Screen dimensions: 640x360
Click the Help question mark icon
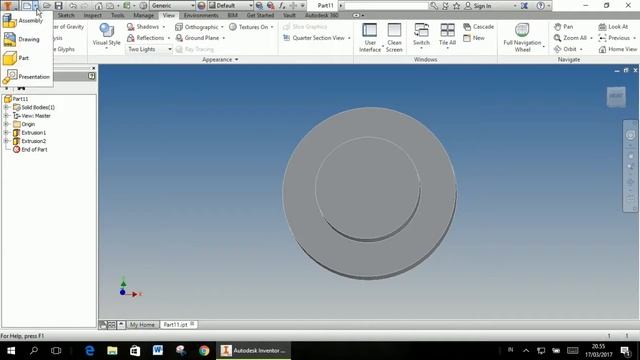click(540, 6)
